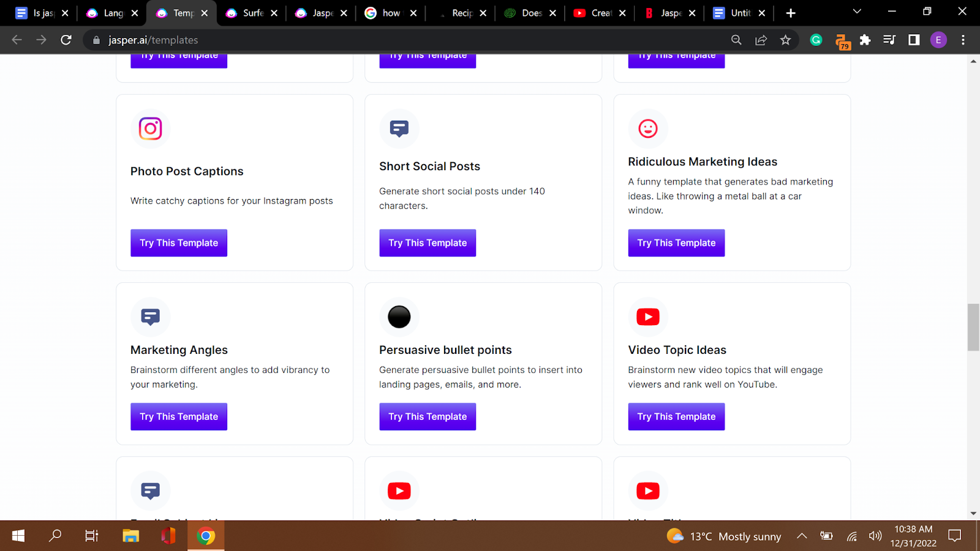This screenshot has width=980, height=551.
Task: Bookmark this page with the star icon
Action: (785, 40)
